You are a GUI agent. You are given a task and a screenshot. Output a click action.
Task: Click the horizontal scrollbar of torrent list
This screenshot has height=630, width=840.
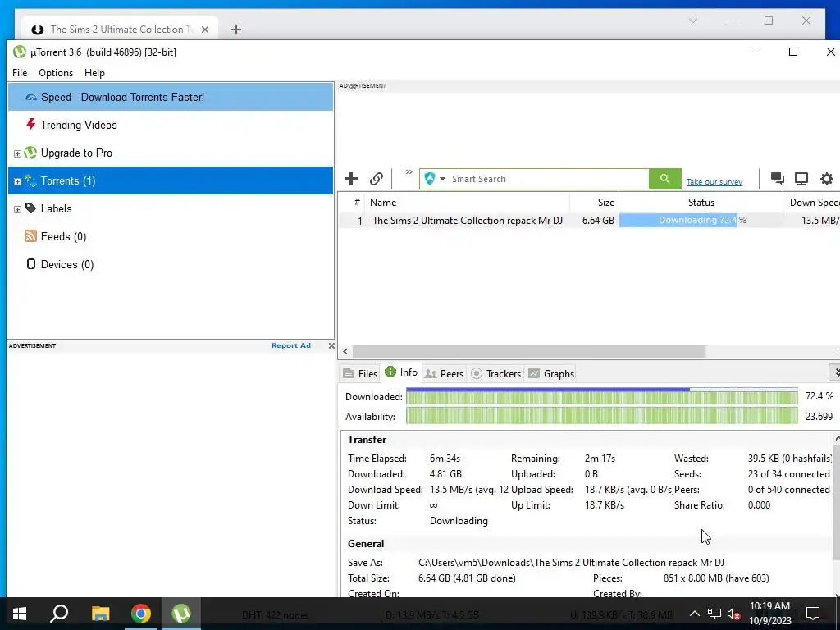(528, 351)
